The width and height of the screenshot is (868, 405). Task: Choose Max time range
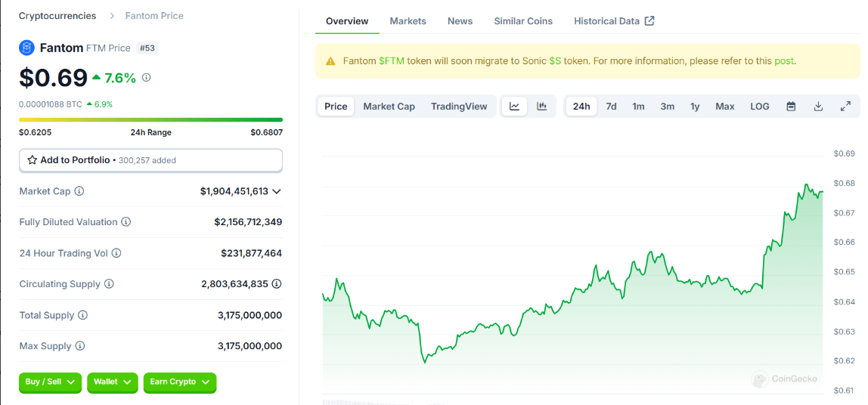coord(724,107)
